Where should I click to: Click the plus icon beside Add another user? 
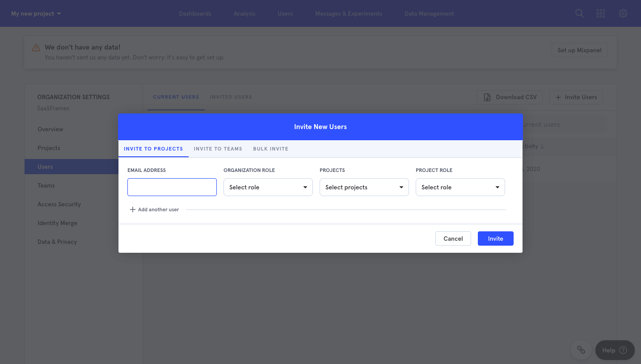pos(132,209)
